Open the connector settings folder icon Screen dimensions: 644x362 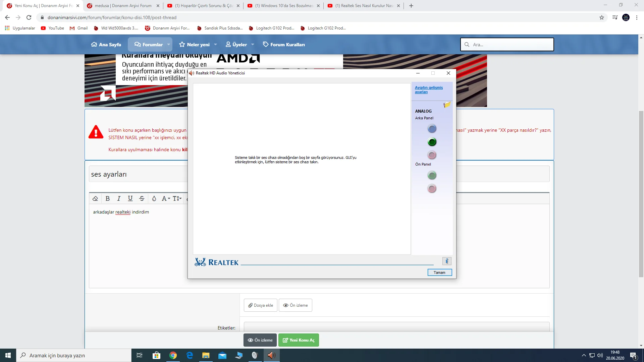tap(447, 105)
